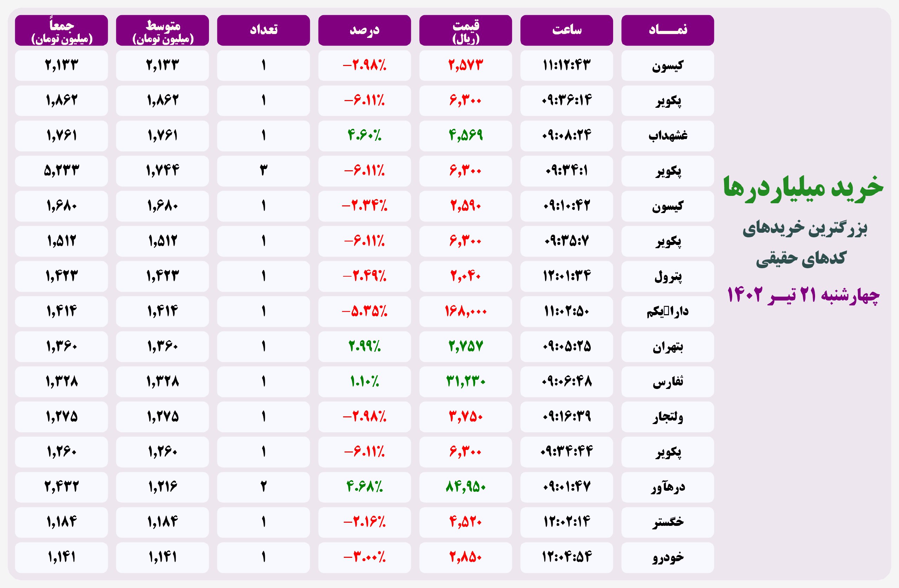Screen dimensions: 899x588
Task: Click the total value ۵,۲۳۳
Action: [x=61, y=171]
